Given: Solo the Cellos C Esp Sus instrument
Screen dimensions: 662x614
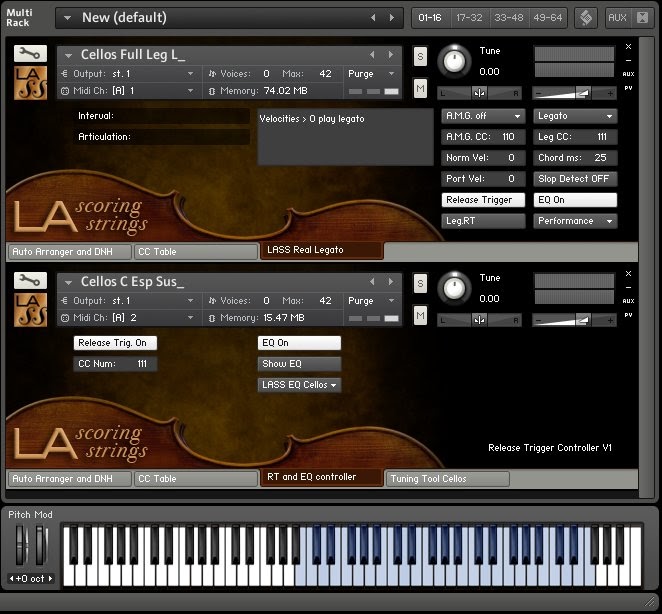Looking at the screenshot, I should click(420, 284).
